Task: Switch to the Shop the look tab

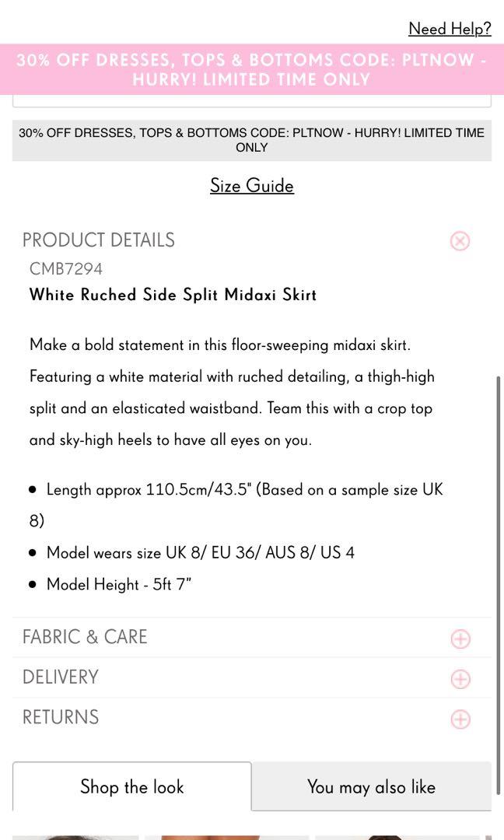Action: [x=132, y=787]
